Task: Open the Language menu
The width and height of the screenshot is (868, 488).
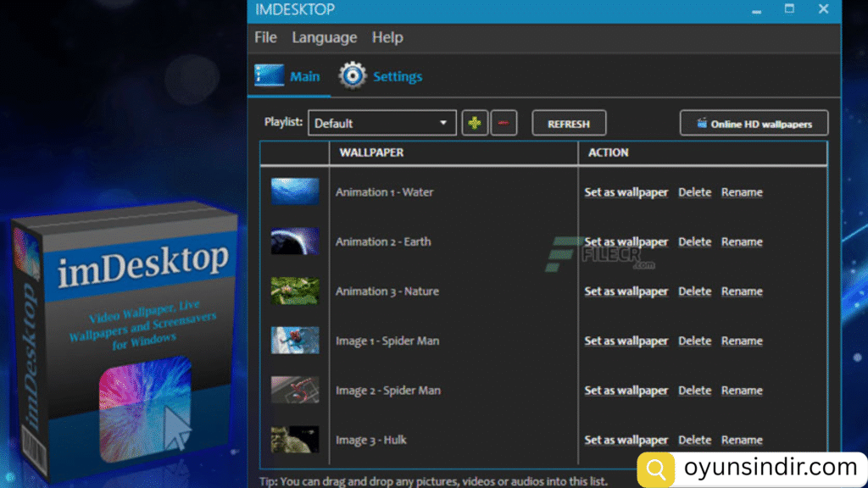Action: coord(325,37)
